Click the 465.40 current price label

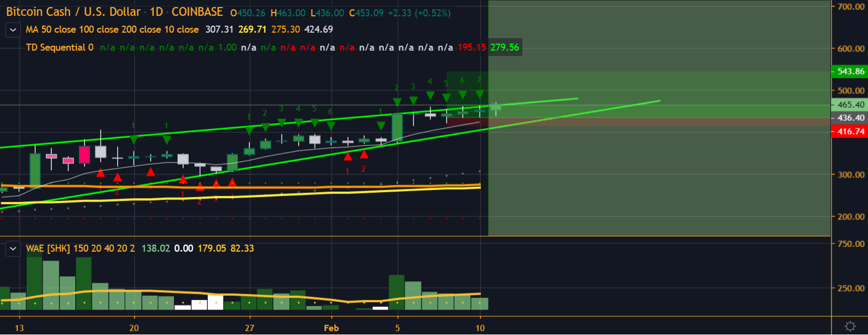coord(849,105)
